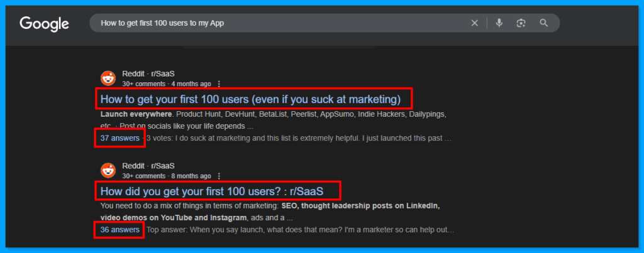Click 'Launch everywhere' snippet text
This screenshot has height=253, width=644.
point(136,114)
